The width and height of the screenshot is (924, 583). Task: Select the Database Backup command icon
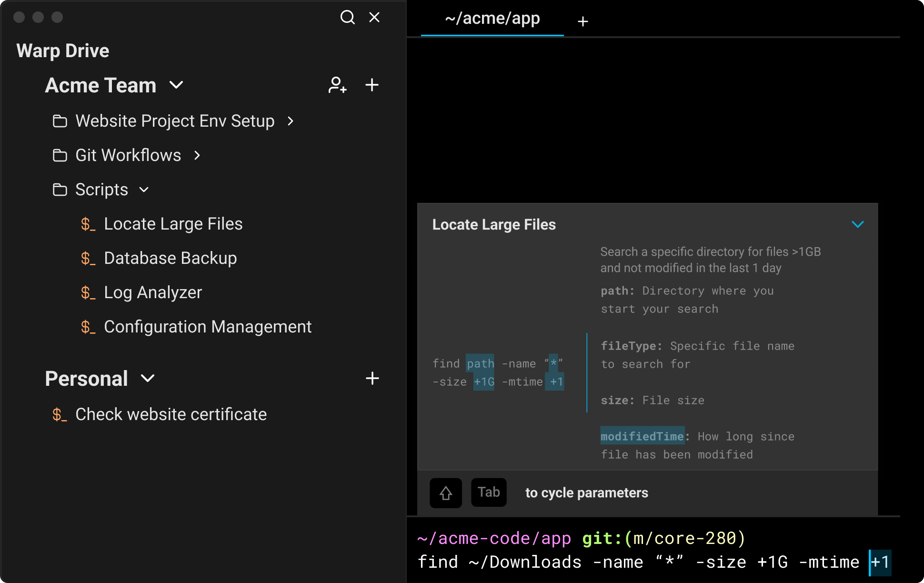click(88, 258)
